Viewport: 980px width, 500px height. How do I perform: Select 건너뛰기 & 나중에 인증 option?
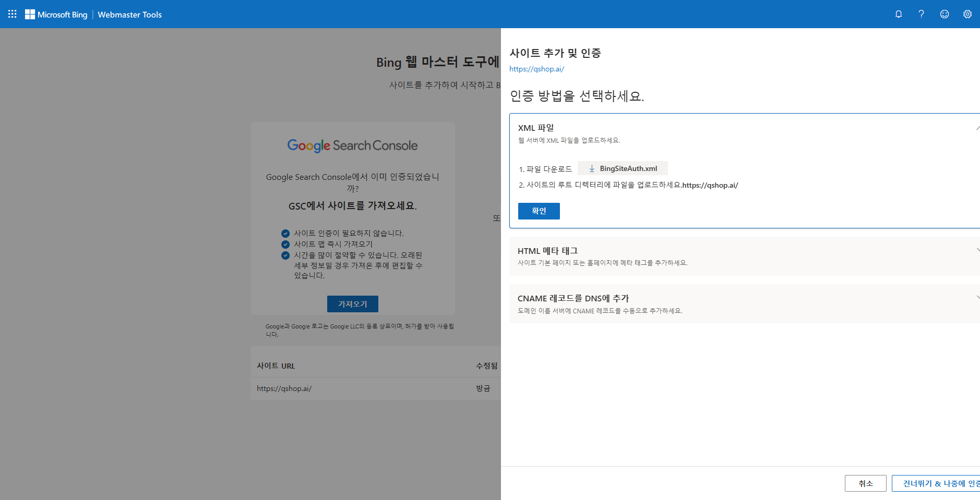coord(939,483)
